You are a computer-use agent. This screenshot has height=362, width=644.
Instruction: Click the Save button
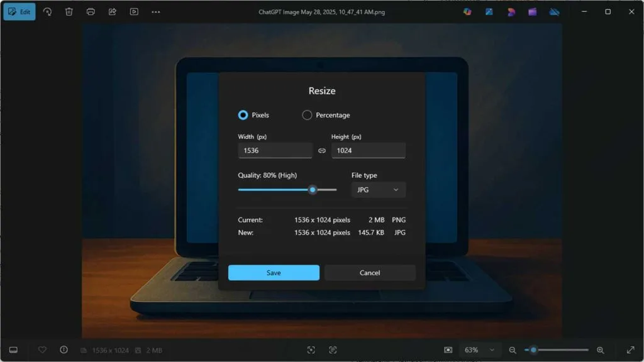(274, 273)
